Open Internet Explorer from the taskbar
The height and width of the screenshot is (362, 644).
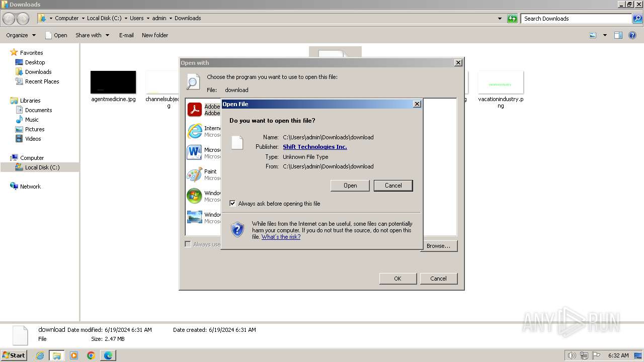pyautogui.click(x=40, y=355)
